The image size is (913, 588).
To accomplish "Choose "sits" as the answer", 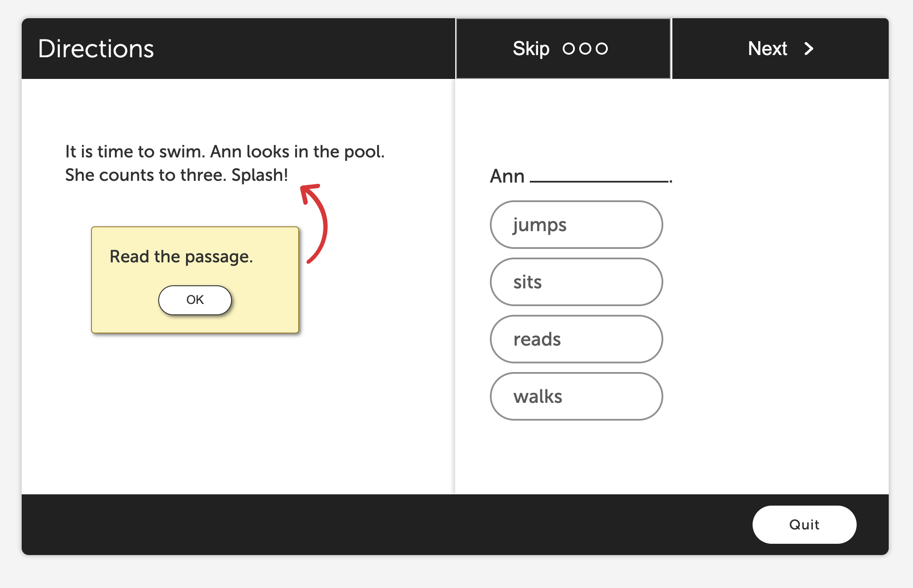I will 576,282.
